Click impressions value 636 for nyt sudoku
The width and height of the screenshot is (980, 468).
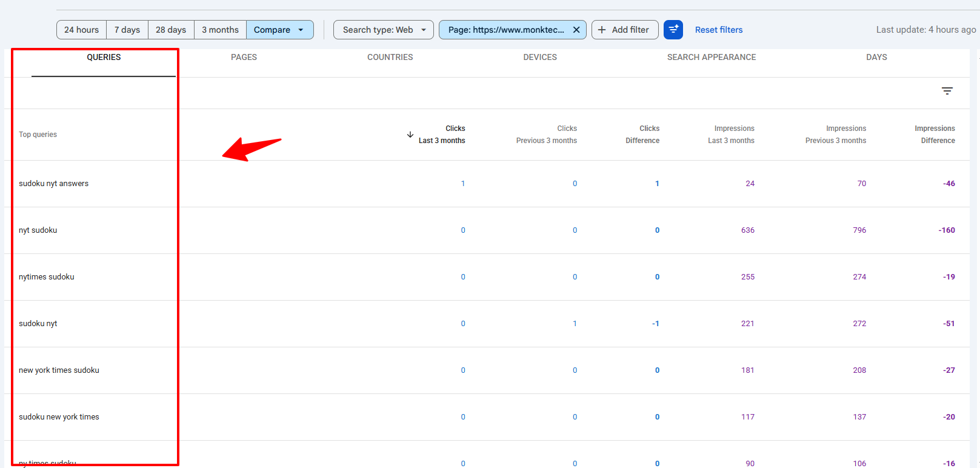click(748, 230)
